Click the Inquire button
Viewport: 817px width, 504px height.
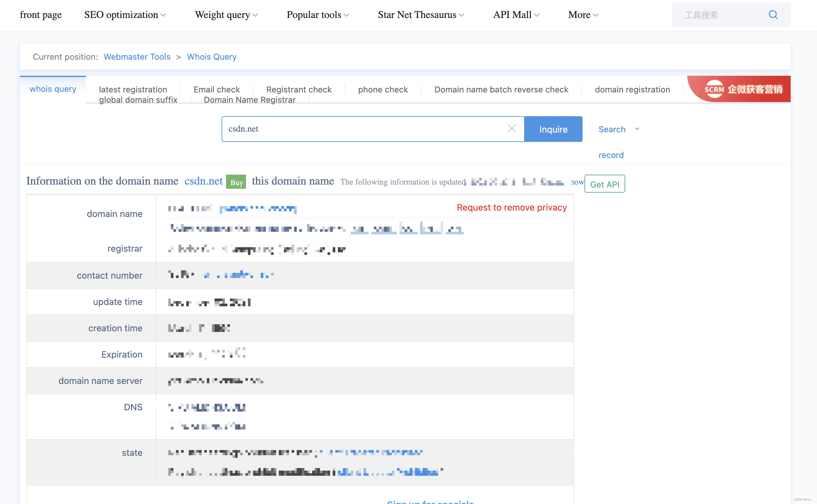(553, 129)
